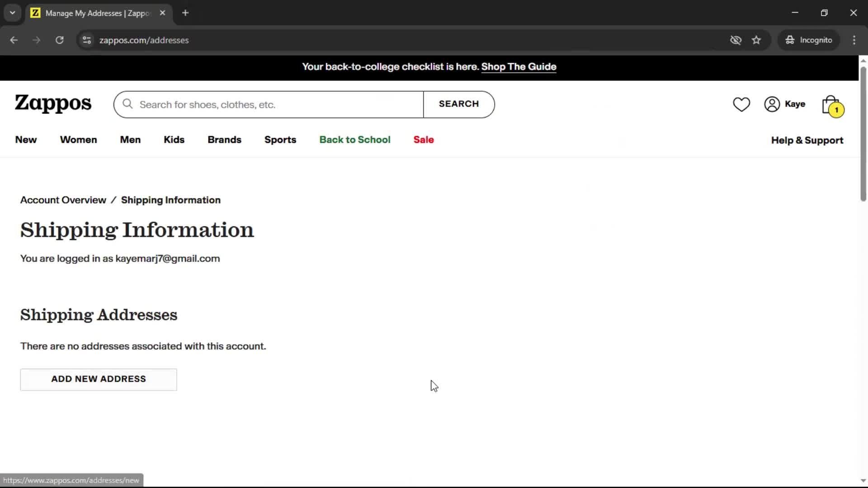Click the SEARCH button

click(x=459, y=104)
